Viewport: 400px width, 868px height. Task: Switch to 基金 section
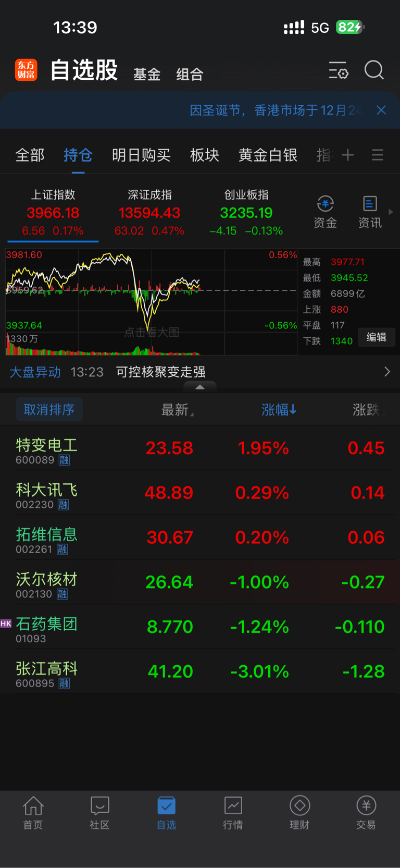pos(147,75)
